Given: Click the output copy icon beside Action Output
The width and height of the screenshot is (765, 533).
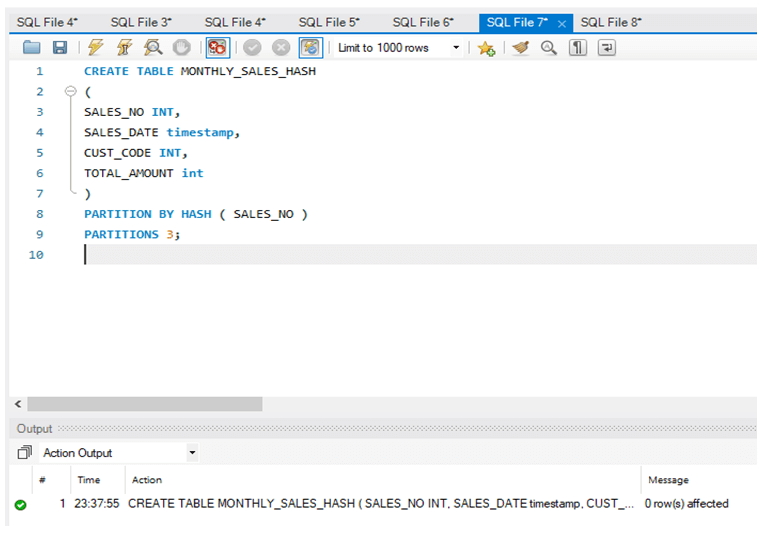Looking at the screenshot, I should click(24, 452).
